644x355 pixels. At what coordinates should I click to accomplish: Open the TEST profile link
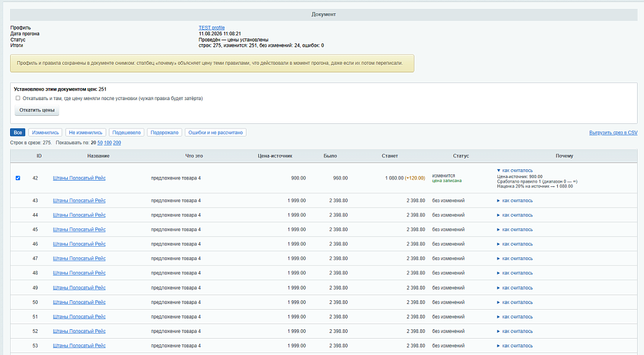tap(211, 28)
